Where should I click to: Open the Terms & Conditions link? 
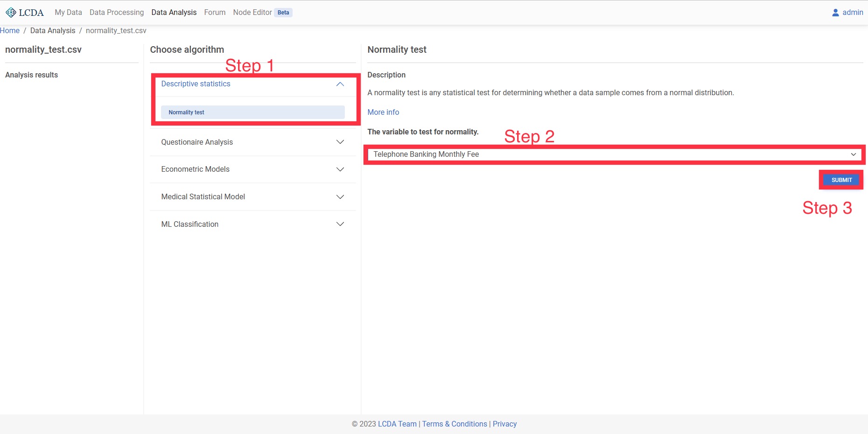coord(455,424)
